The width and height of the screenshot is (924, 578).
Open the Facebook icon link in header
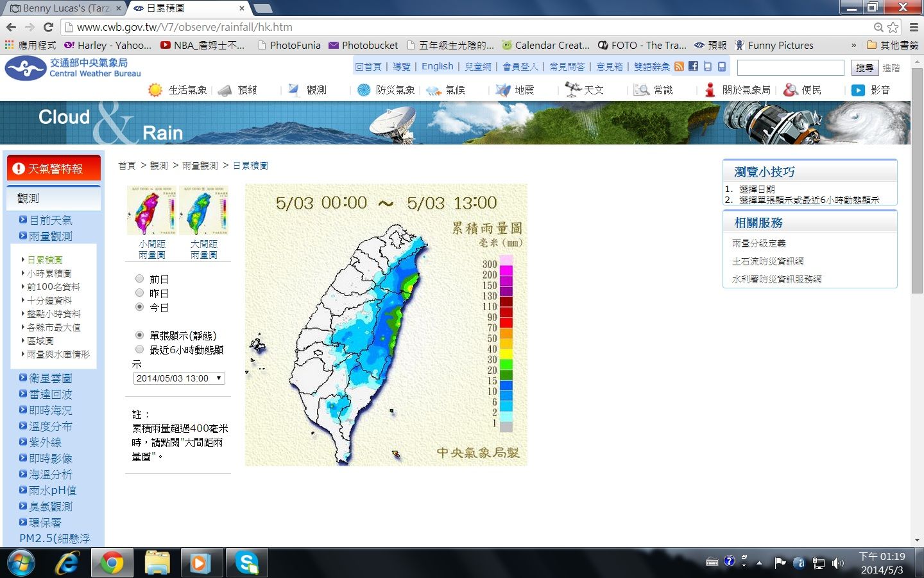pyautogui.click(x=693, y=66)
